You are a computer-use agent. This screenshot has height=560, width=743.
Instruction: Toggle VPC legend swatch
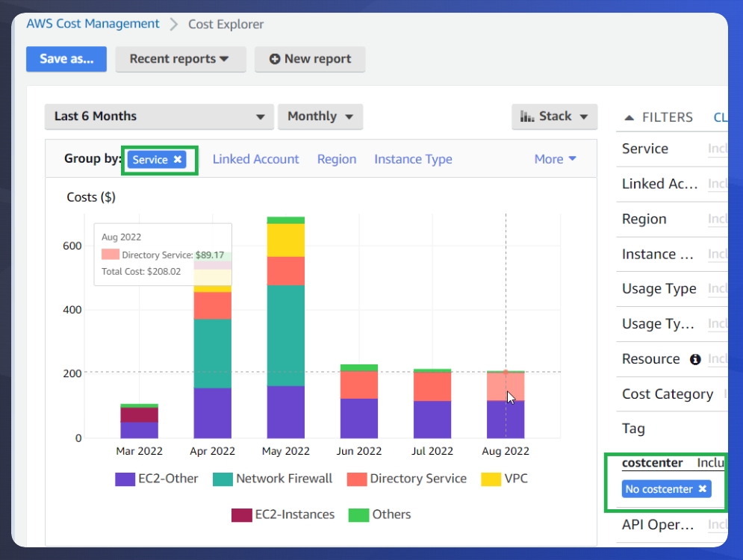(x=491, y=479)
